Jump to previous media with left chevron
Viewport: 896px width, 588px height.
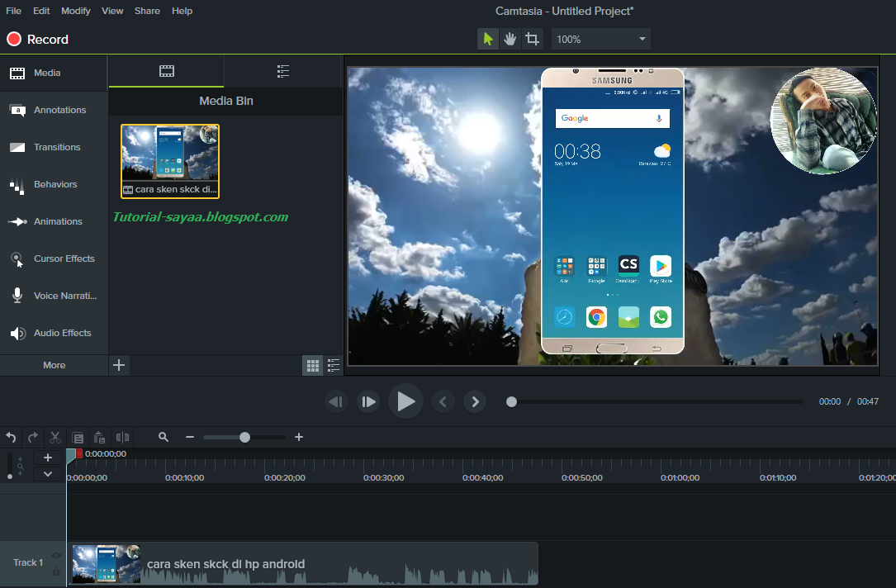(443, 401)
